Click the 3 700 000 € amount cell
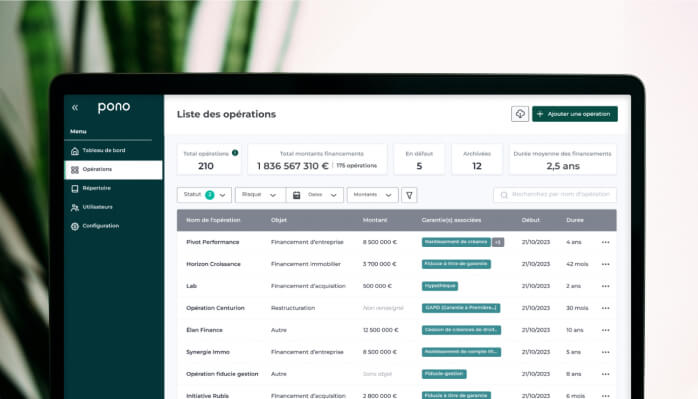 [379, 264]
